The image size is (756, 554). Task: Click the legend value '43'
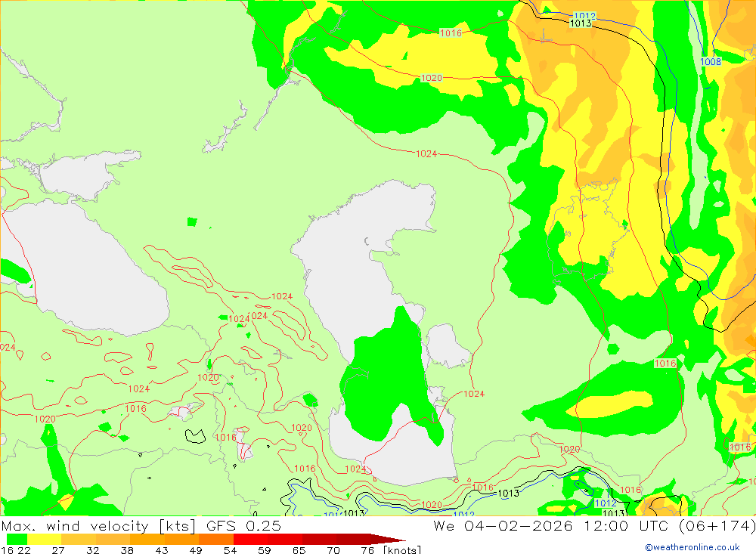coord(162,550)
